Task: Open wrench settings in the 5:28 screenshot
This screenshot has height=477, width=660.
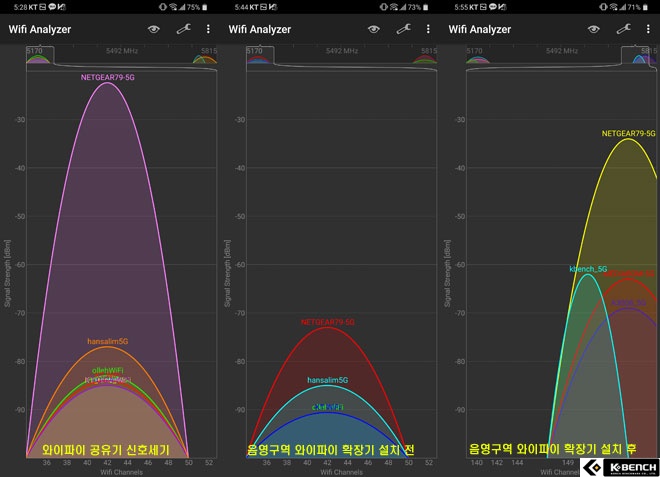Action: pos(184,29)
